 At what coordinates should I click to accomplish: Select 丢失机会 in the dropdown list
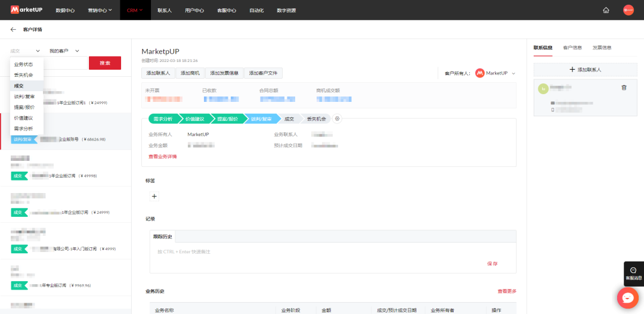click(27, 75)
